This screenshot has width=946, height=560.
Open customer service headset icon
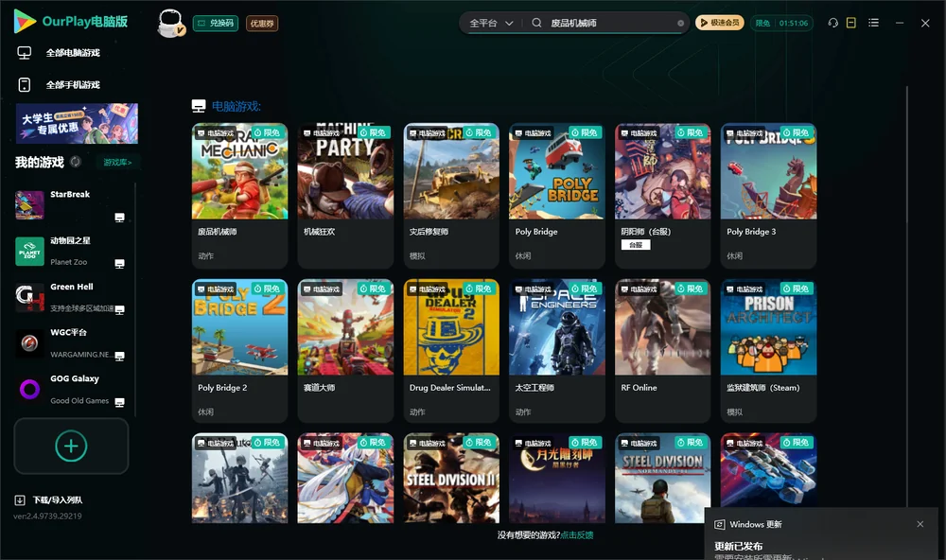833,23
